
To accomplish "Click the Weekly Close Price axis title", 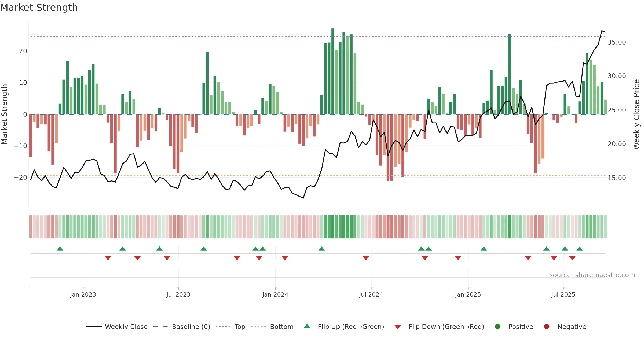I will 636,114.
